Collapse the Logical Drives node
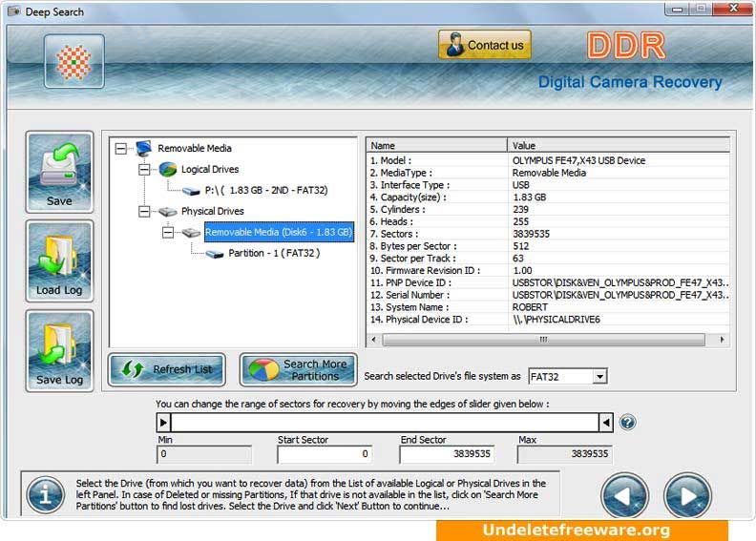756x541 pixels. (144, 170)
